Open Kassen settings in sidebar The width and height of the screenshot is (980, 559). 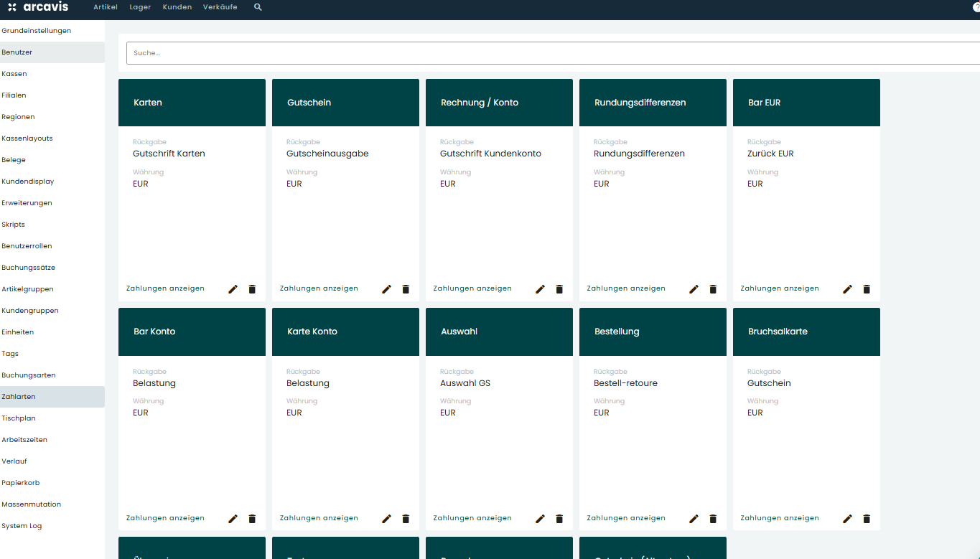click(x=52, y=74)
